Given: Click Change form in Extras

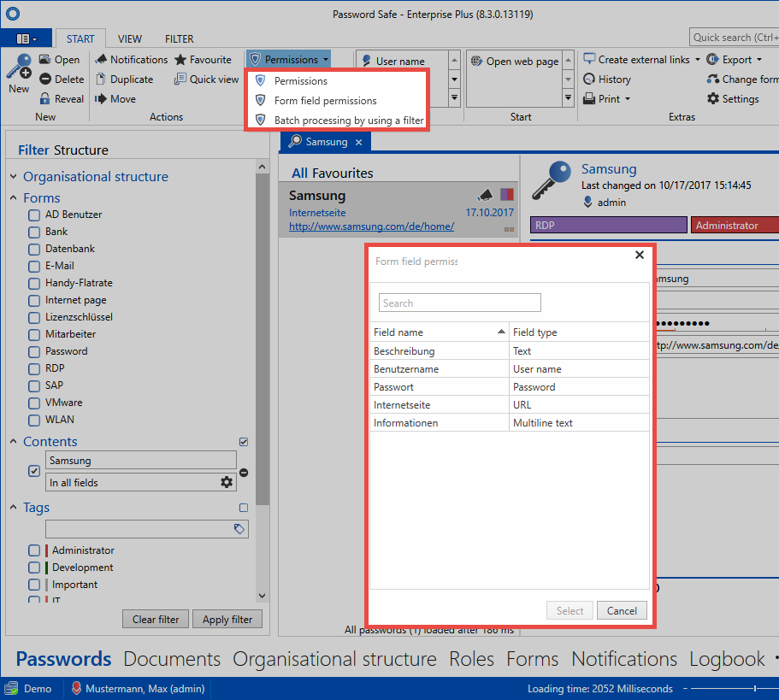Looking at the screenshot, I should tap(743, 79).
